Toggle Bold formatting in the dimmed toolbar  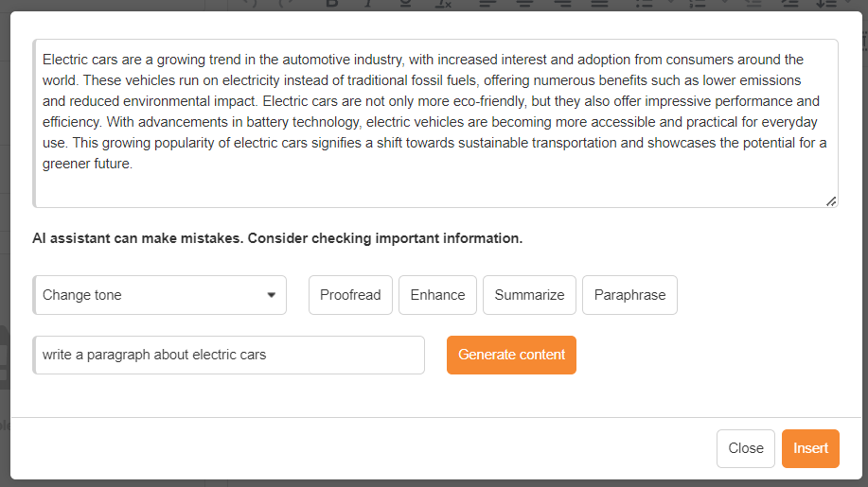pyautogui.click(x=331, y=5)
